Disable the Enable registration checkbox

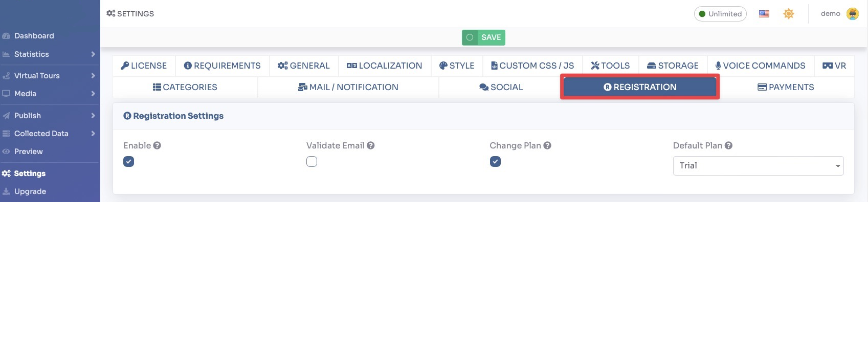128,161
